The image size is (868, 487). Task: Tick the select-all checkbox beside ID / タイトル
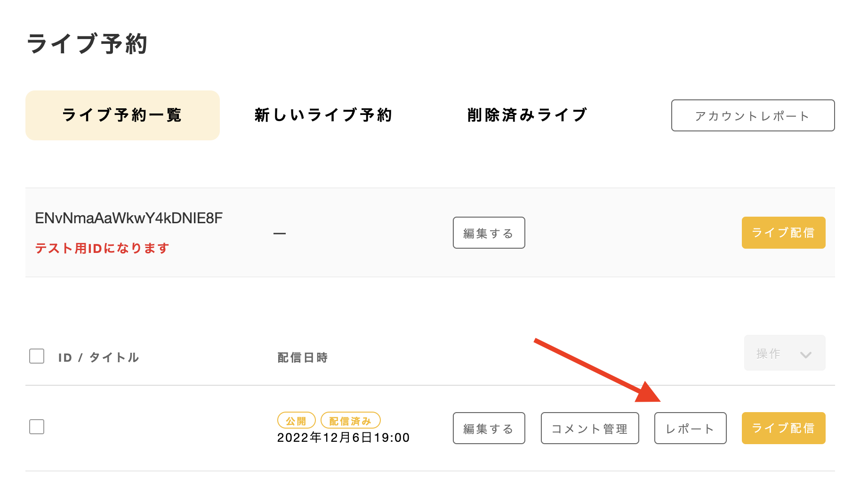[37, 357]
